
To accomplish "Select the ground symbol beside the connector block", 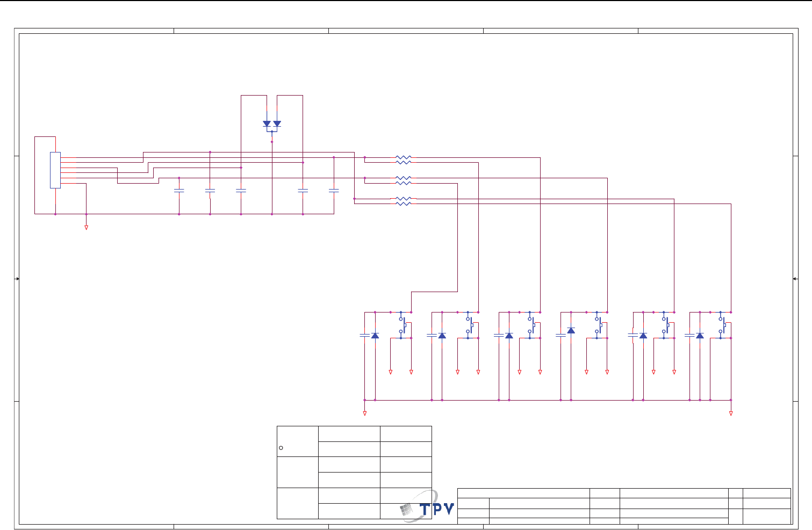I will 86,228.
